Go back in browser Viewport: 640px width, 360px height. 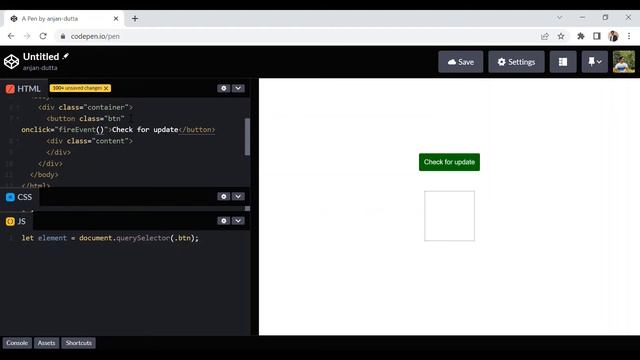[x=11, y=36]
